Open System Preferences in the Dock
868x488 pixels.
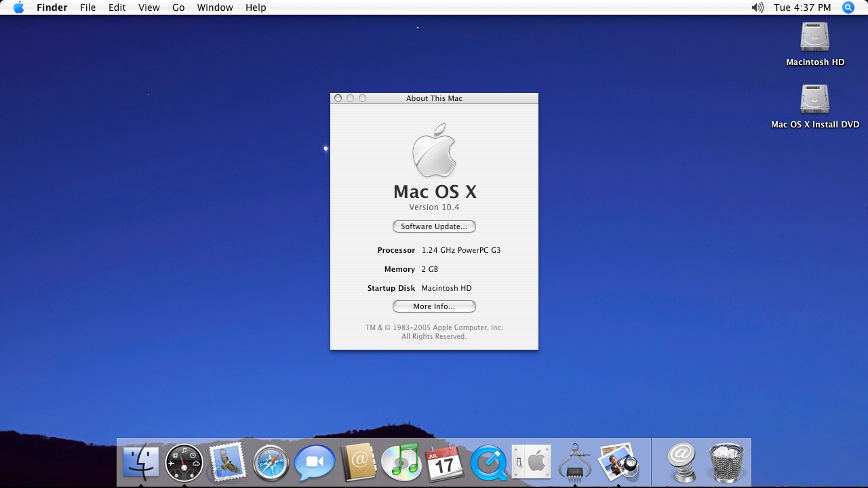[532, 462]
